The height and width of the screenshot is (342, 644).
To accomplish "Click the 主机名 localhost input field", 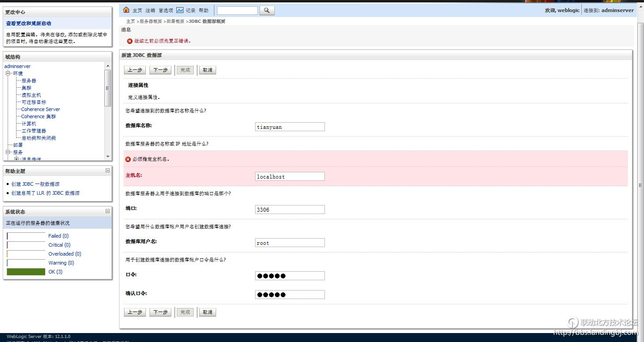I will point(290,176).
